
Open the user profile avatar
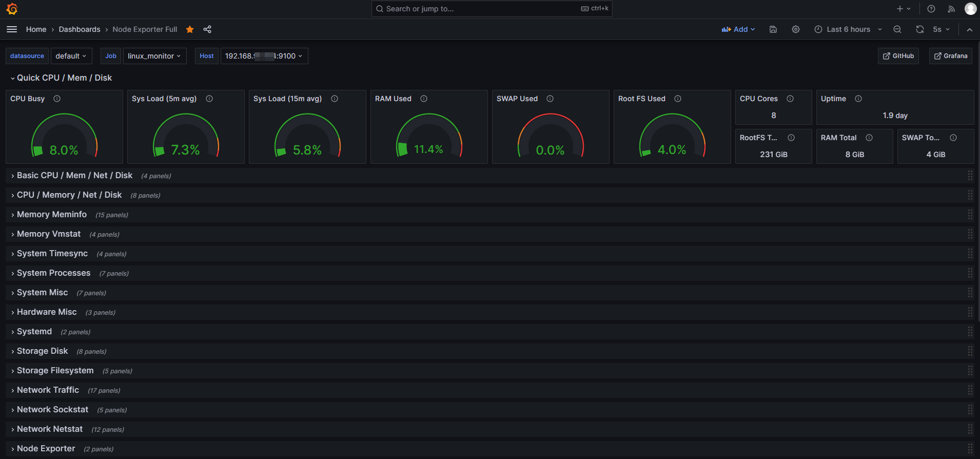[970, 9]
